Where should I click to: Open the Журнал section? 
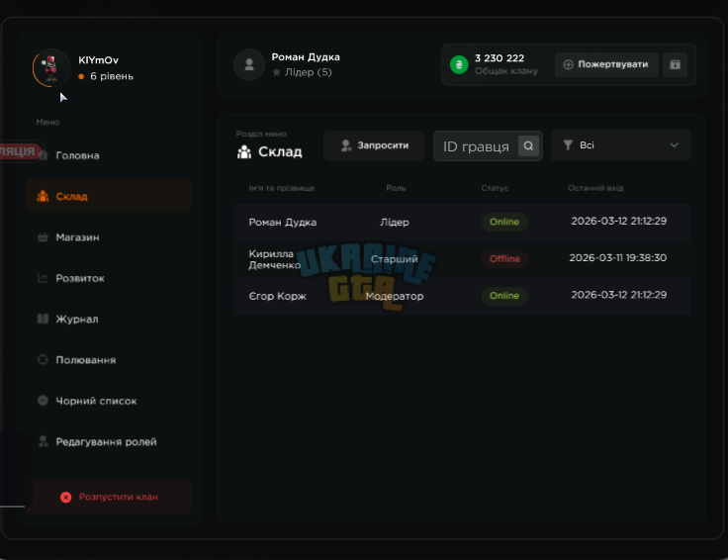(109, 319)
